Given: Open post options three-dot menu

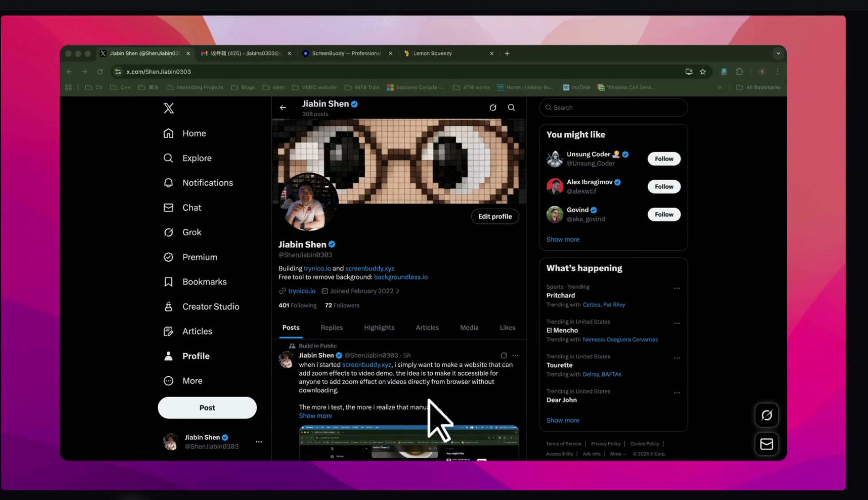Looking at the screenshot, I should [x=515, y=355].
